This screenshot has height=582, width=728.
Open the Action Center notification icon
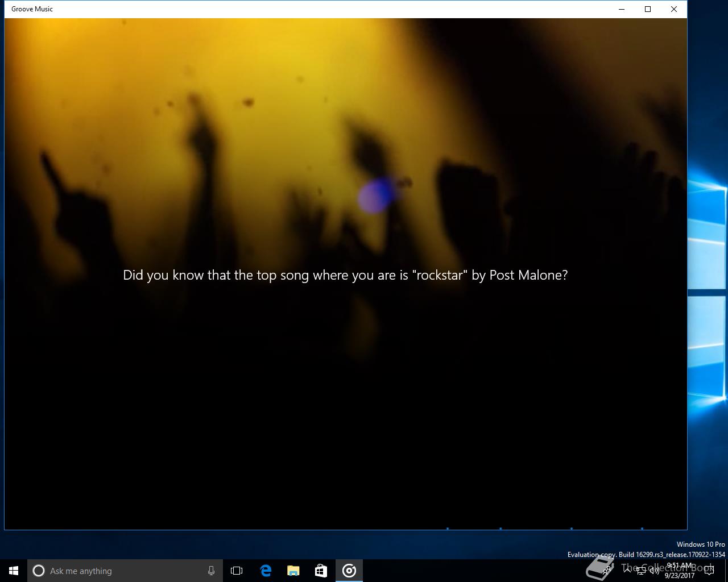pyautogui.click(x=709, y=571)
